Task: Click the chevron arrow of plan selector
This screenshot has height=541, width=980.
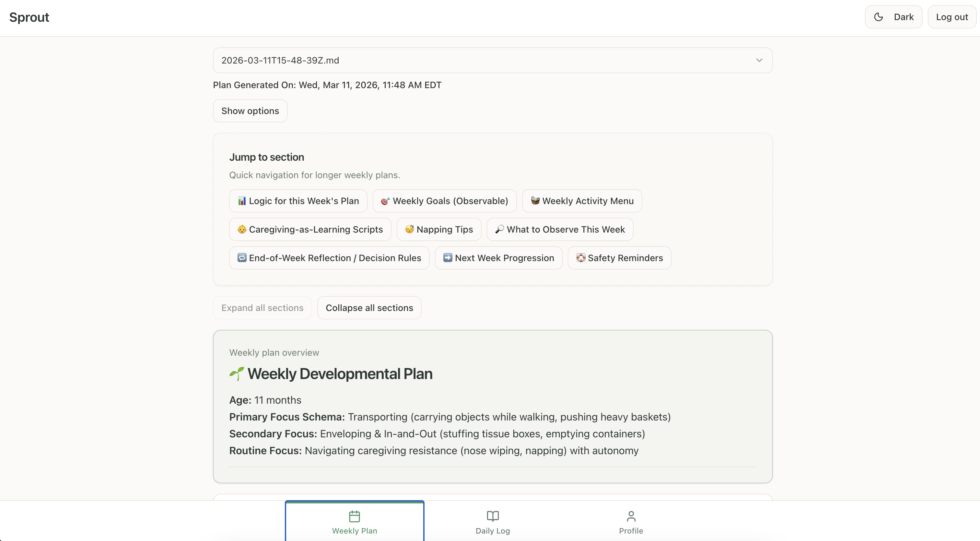Action: pyautogui.click(x=759, y=61)
